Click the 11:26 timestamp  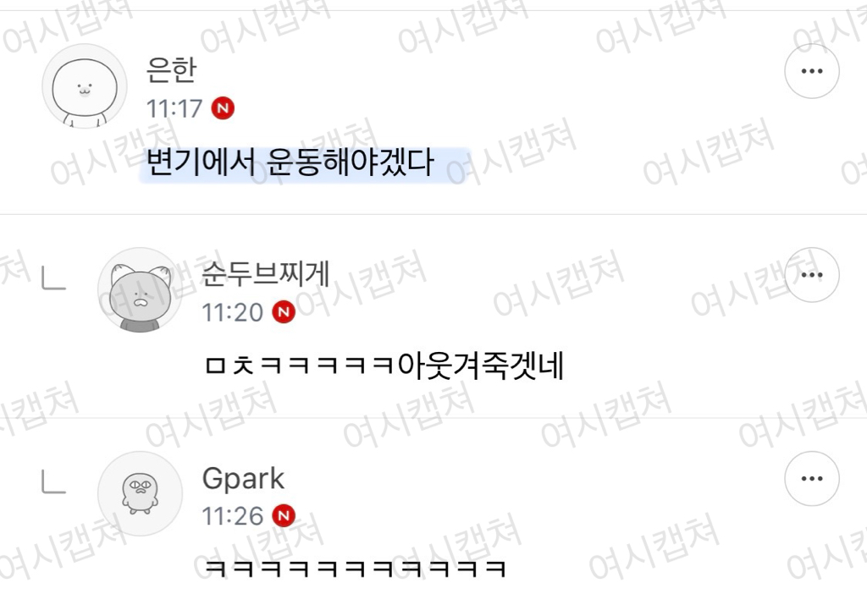click(x=232, y=516)
